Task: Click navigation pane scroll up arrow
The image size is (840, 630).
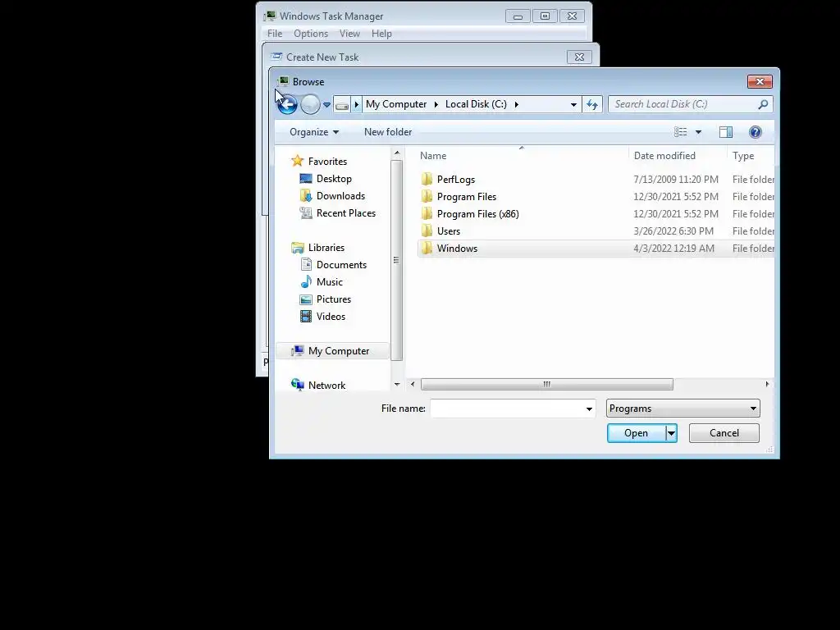Action: [397, 153]
